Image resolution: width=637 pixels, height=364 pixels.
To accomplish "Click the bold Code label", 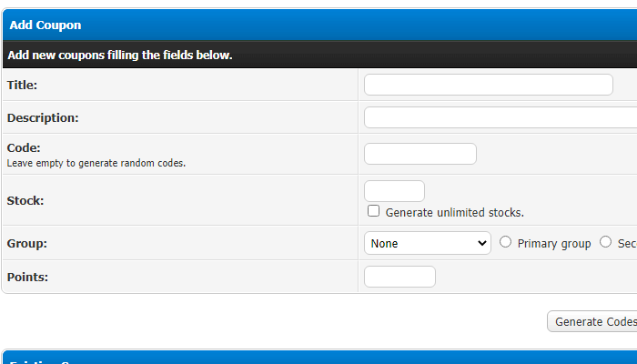I will click(x=24, y=147).
